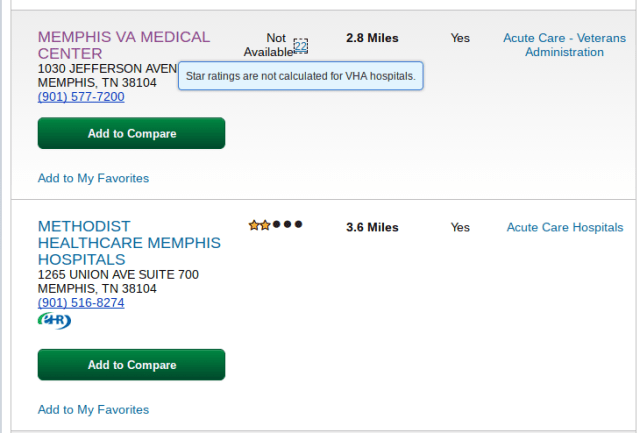Add Methodist Healthcare Memphis Hospitals to compare
The image size is (640, 433).
pos(131,365)
